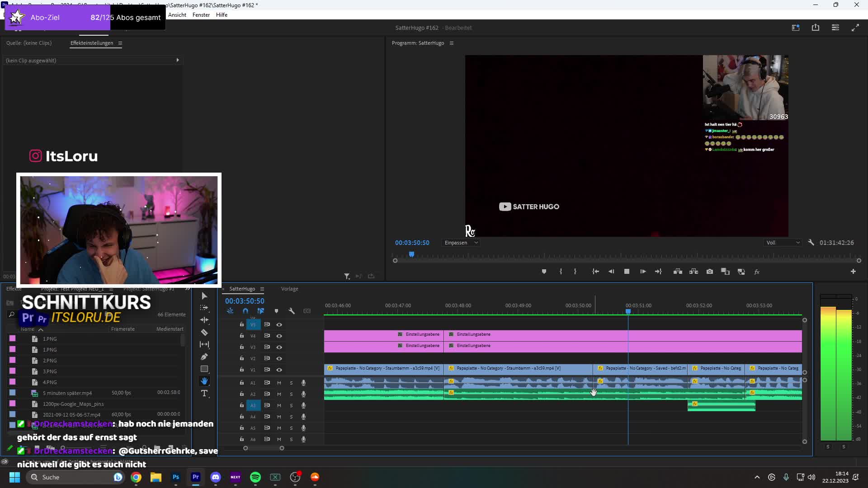Open the Fenster menu

pyautogui.click(x=201, y=15)
